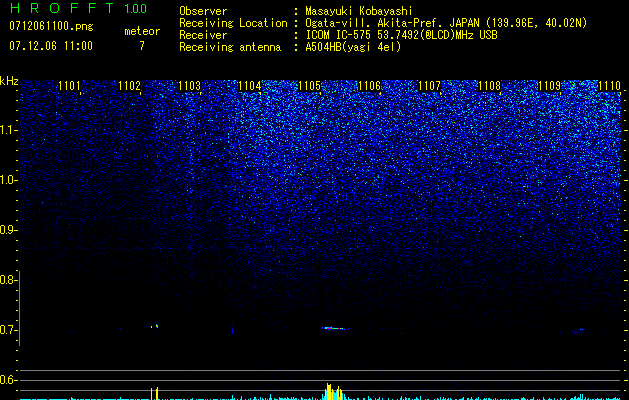This screenshot has height=400, width=629.
Task: Click the yellow power spike cluster below 1105
Action: (x=333, y=392)
